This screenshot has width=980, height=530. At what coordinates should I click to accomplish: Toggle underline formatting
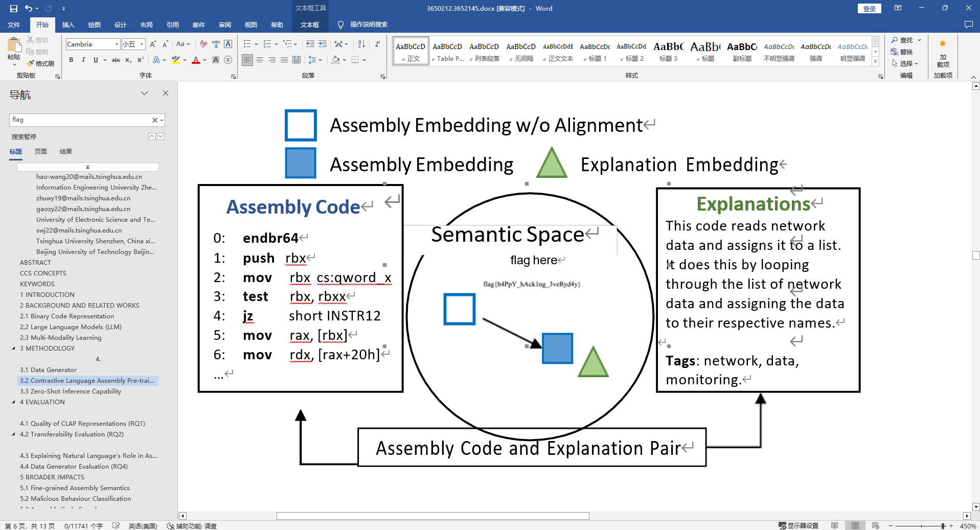(96, 60)
